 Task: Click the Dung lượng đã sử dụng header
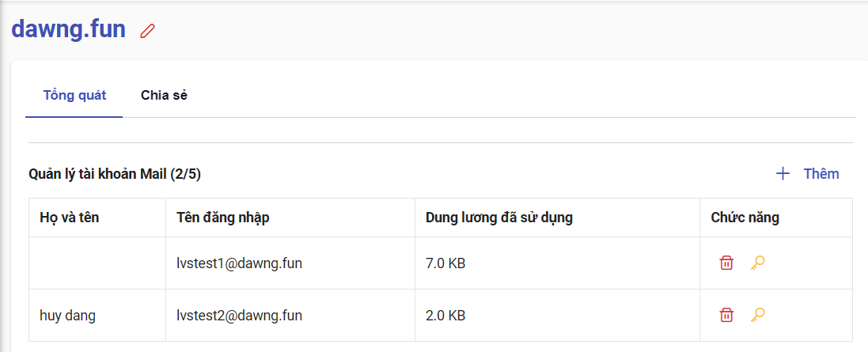tap(498, 218)
